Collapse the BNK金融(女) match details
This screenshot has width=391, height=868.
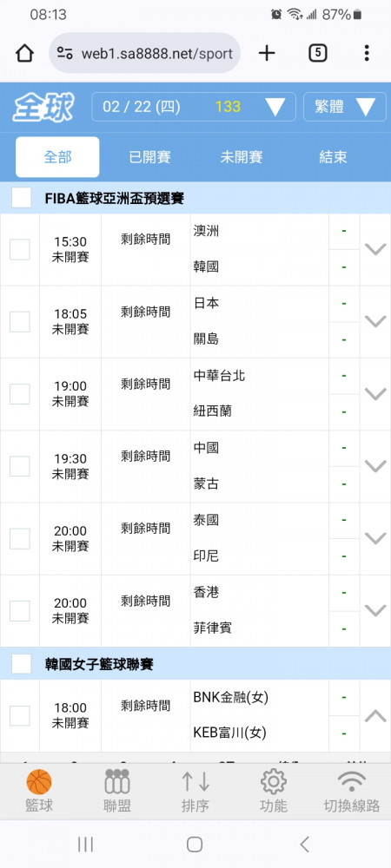[x=375, y=716]
